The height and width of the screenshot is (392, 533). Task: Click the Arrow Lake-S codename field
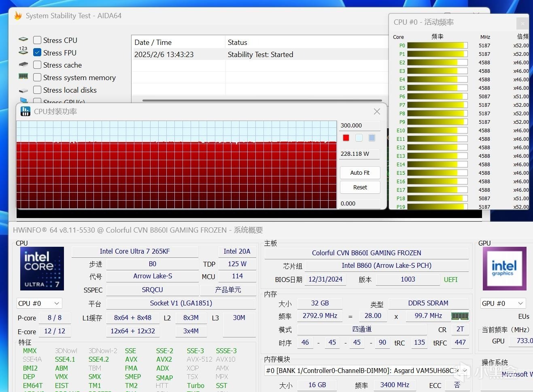[153, 276]
